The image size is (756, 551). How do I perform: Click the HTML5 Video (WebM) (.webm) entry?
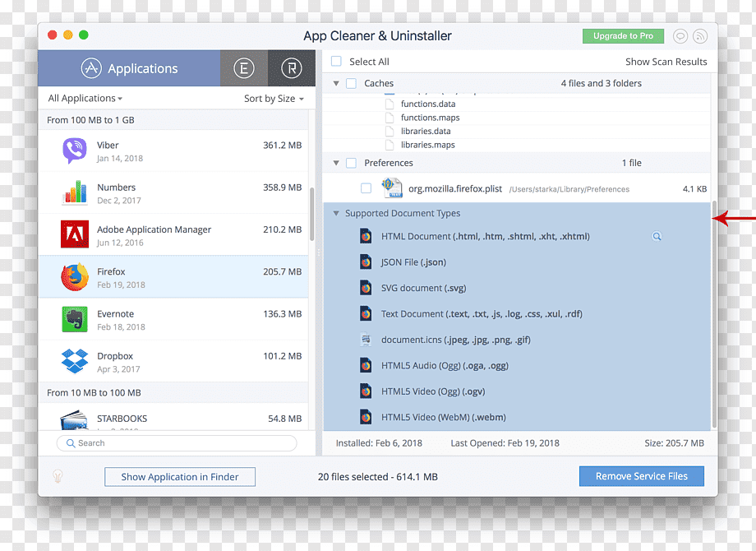pyautogui.click(x=444, y=417)
